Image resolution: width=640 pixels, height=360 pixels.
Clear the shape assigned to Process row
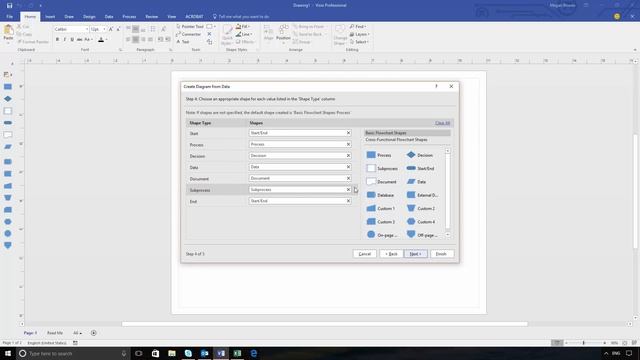point(348,144)
